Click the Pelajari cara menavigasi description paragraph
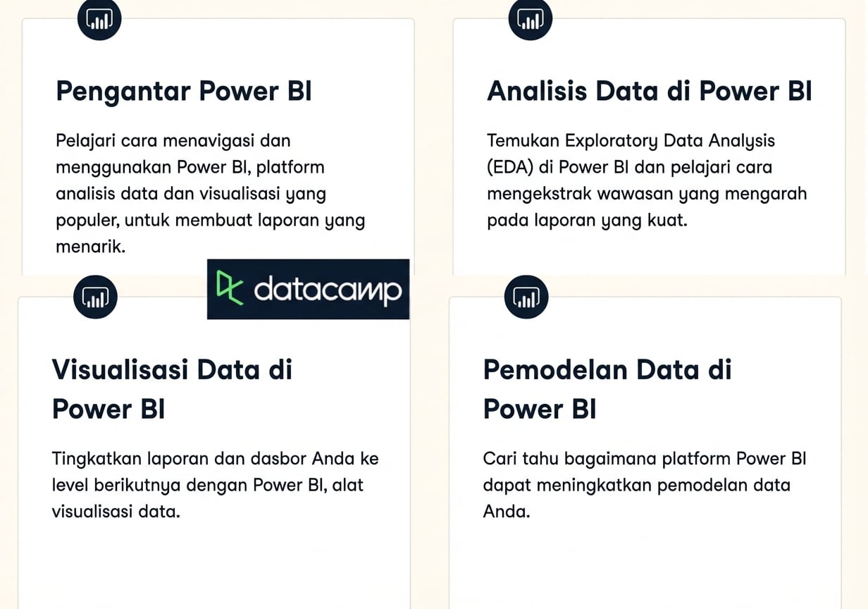The image size is (868, 609). (211, 194)
